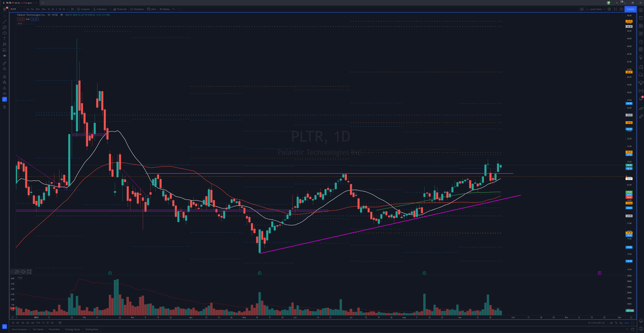Click the red 28.55 sell price box
Screen dimensions: 644x333
click(21, 19)
